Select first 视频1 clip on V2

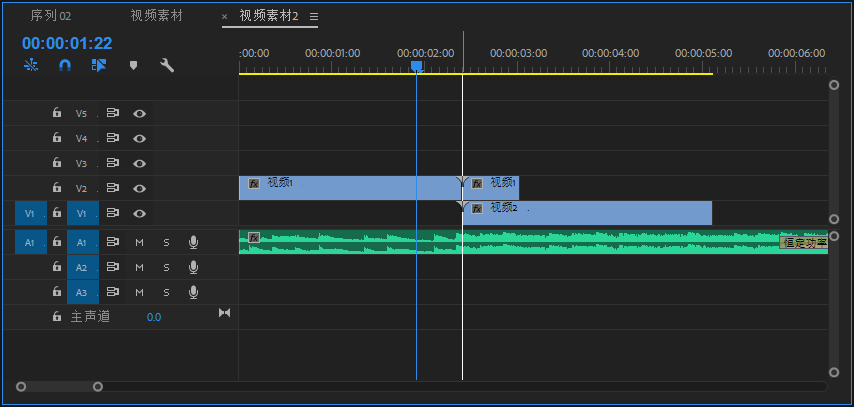click(x=350, y=188)
